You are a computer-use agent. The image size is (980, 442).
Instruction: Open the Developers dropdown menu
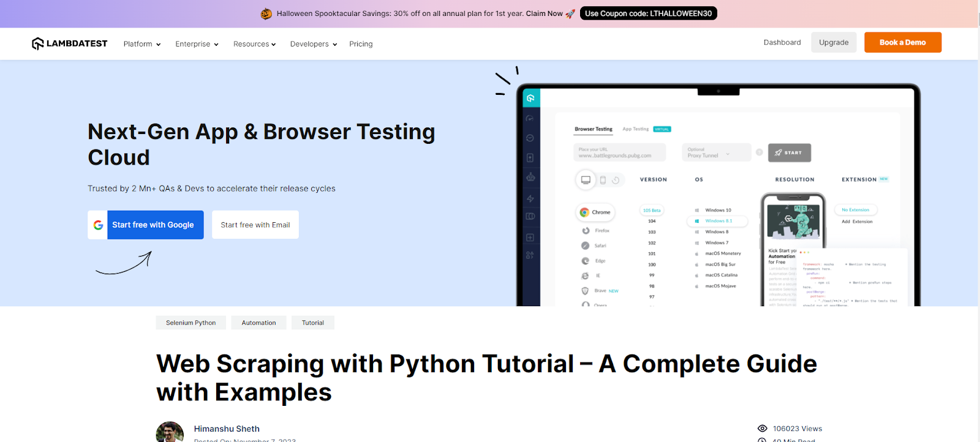(314, 44)
